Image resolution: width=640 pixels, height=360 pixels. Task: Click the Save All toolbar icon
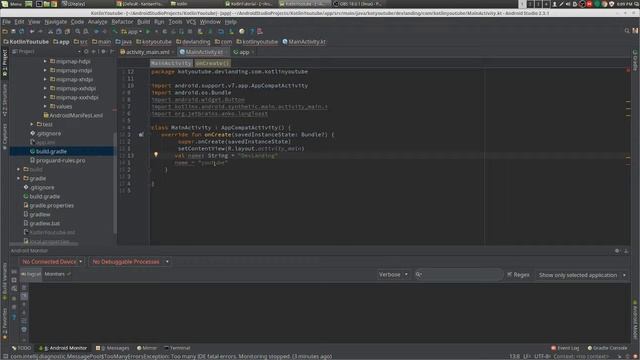click(x=13, y=31)
